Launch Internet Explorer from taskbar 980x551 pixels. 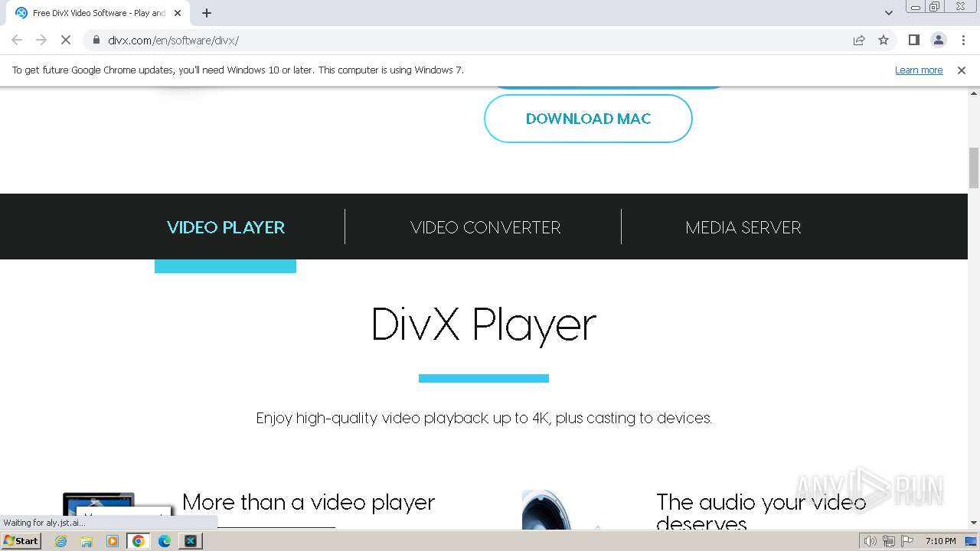point(61,541)
